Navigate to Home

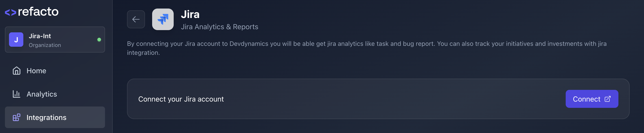point(36,71)
